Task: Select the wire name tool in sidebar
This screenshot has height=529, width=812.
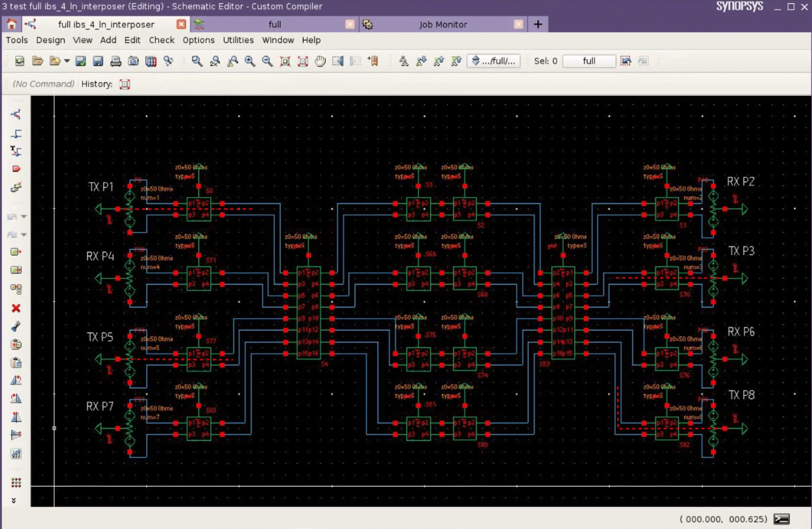Action: 16,151
